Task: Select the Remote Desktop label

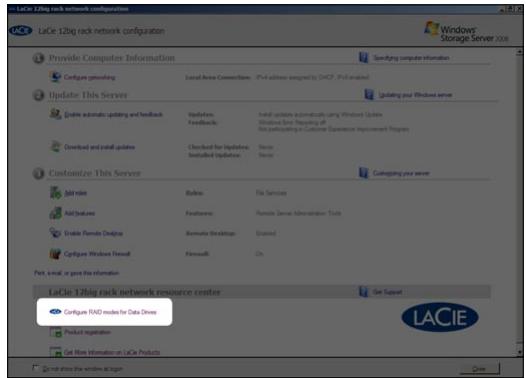Action: pos(210,233)
